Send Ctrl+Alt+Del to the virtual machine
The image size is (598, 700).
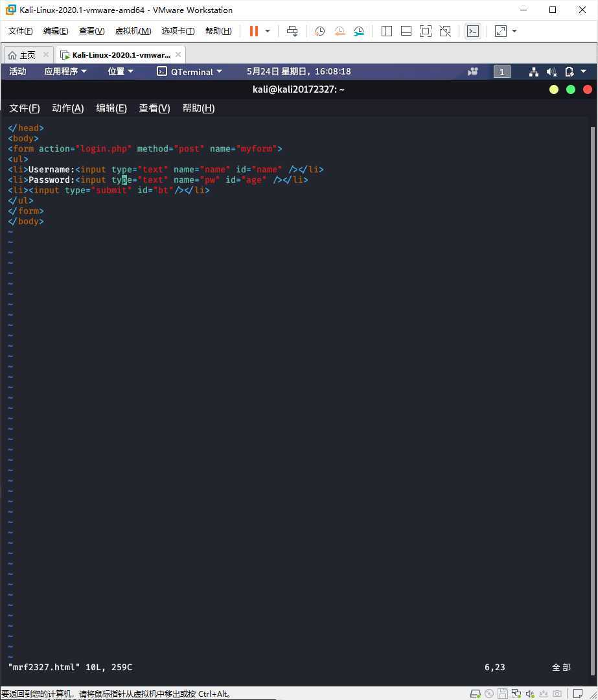coord(292,31)
